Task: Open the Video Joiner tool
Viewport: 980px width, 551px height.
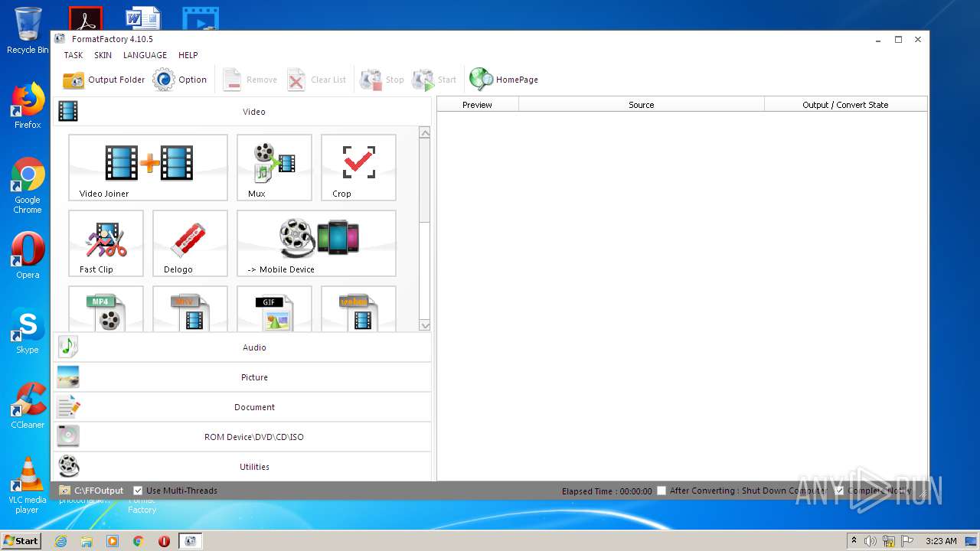Action: pyautogui.click(x=148, y=168)
